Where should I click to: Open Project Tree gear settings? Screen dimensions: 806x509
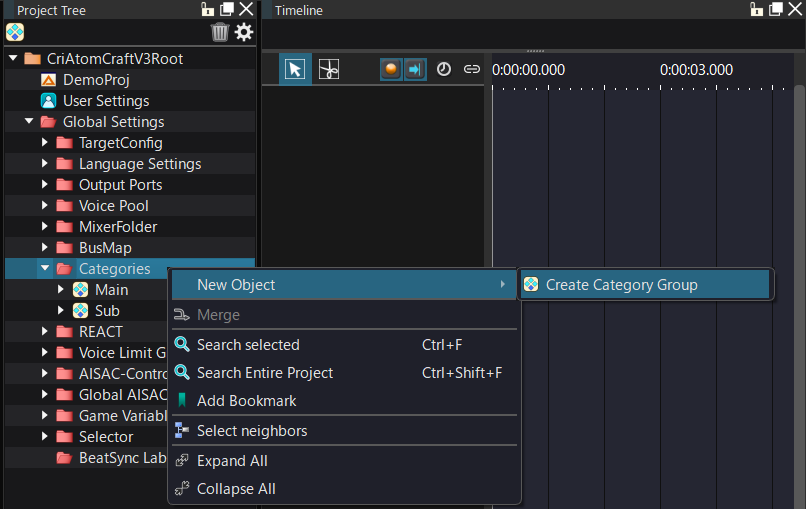(x=244, y=32)
